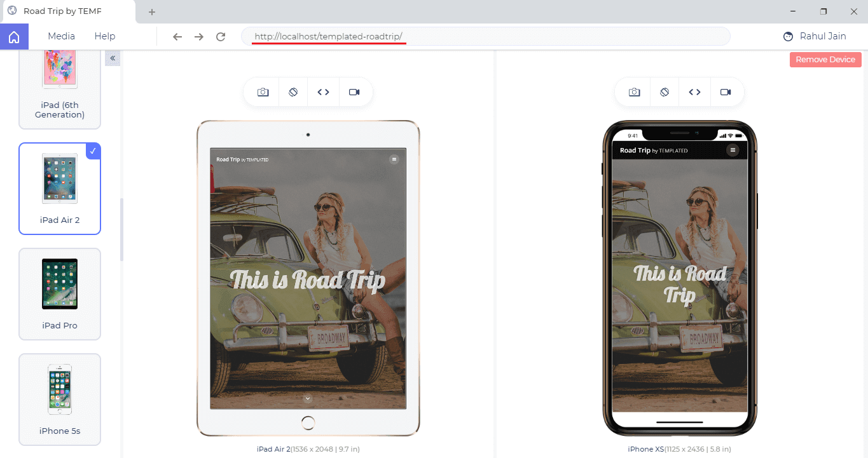Open developer tools for the iPhone XS

pos(695,91)
